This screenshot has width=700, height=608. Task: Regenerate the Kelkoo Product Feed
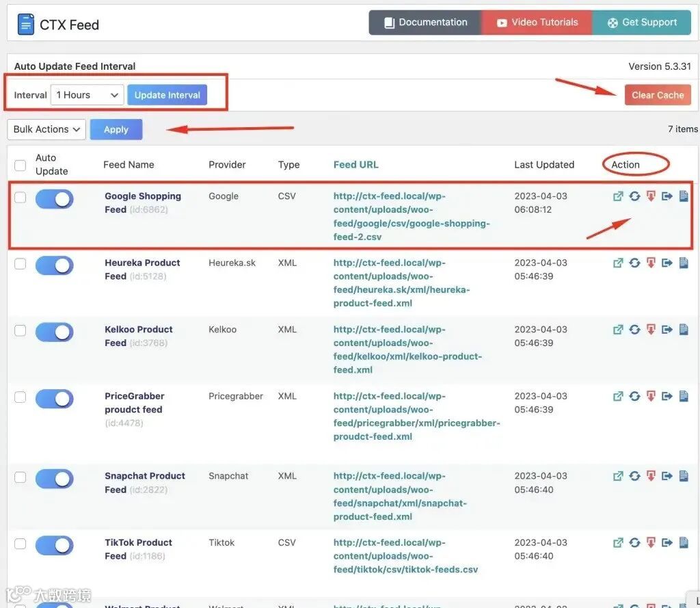634,329
